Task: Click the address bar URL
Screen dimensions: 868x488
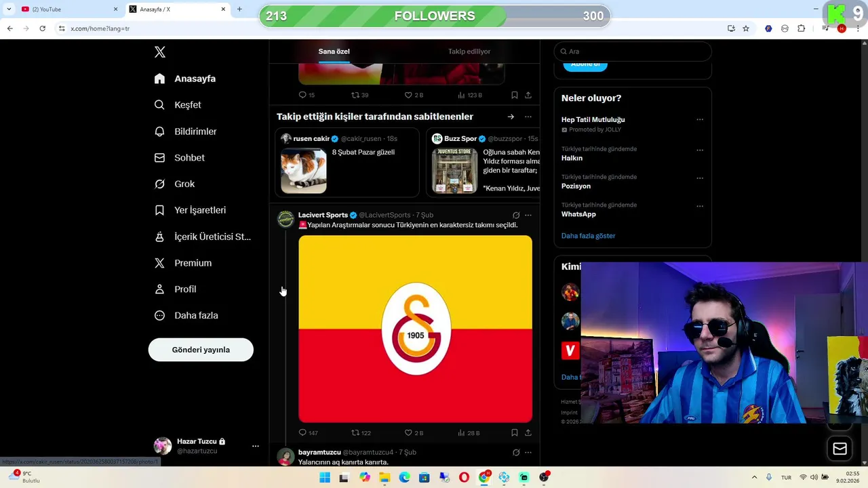Action: coord(100,28)
